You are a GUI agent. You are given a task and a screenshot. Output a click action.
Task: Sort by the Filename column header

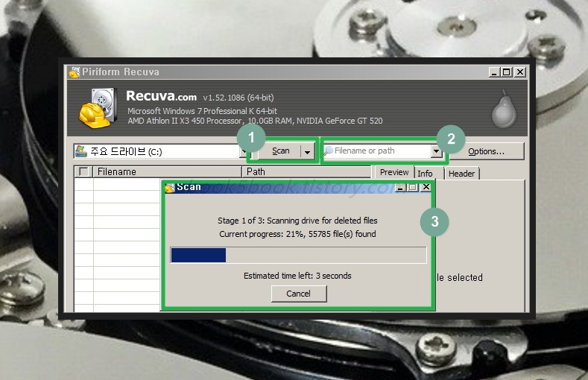[167, 171]
